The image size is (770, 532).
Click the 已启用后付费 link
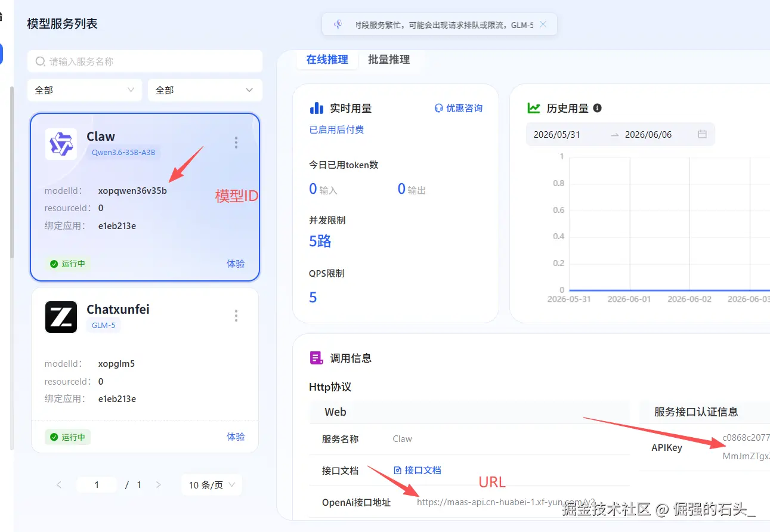point(336,129)
